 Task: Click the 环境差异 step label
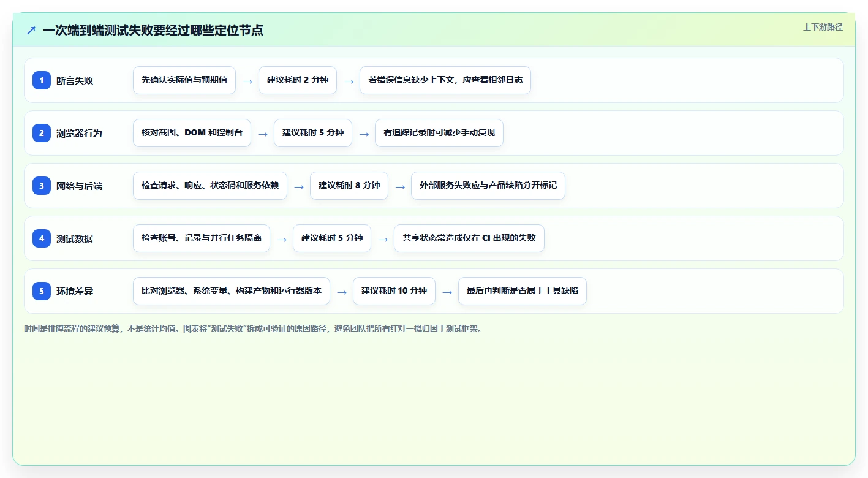(75, 291)
